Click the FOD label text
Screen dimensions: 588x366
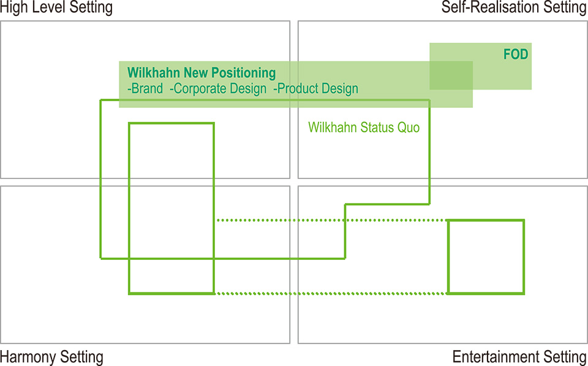[x=516, y=55]
